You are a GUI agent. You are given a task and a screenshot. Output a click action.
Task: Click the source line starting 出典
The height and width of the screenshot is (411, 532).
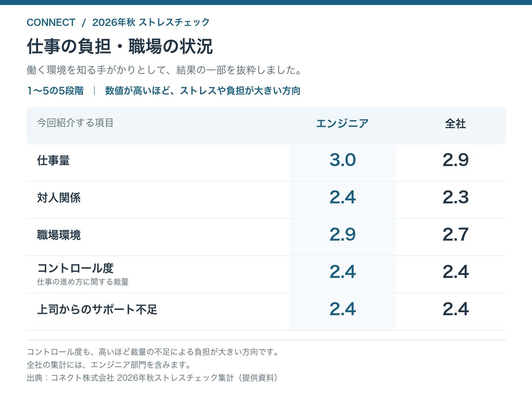click(153, 378)
